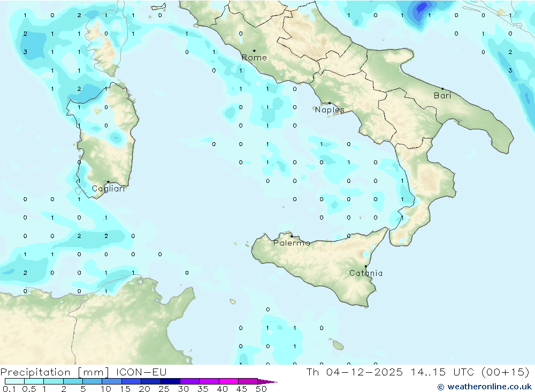
Task: Click the Naples city marker dot
Action: pyautogui.click(x=330, y=103)
